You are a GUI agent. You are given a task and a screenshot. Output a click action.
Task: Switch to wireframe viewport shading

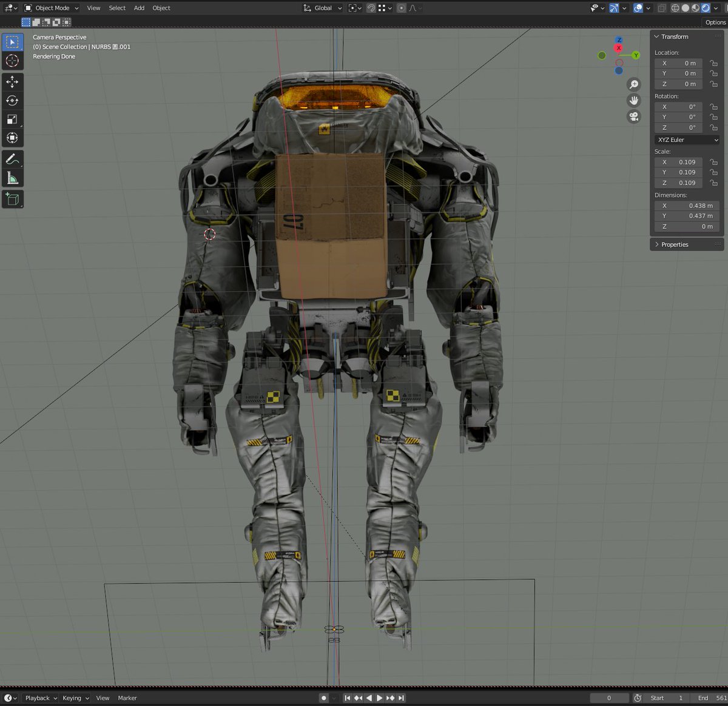pyautogui.click(x=675, y=8)
